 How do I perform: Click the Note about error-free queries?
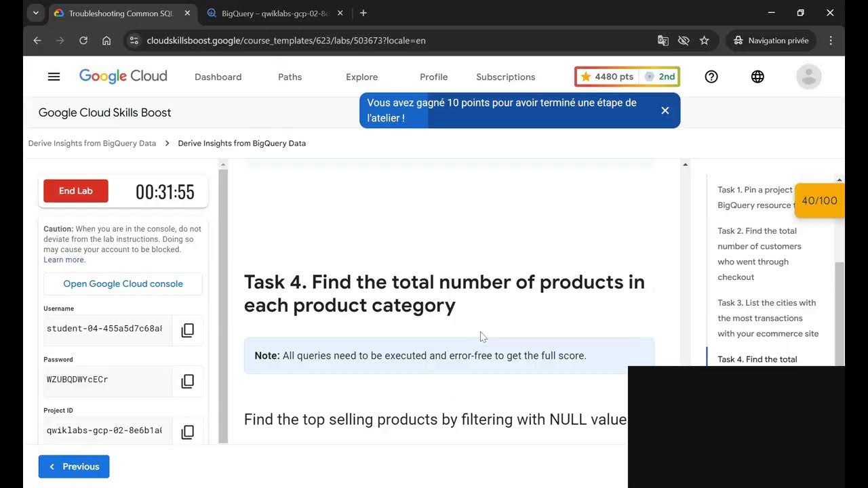(449, 356)
